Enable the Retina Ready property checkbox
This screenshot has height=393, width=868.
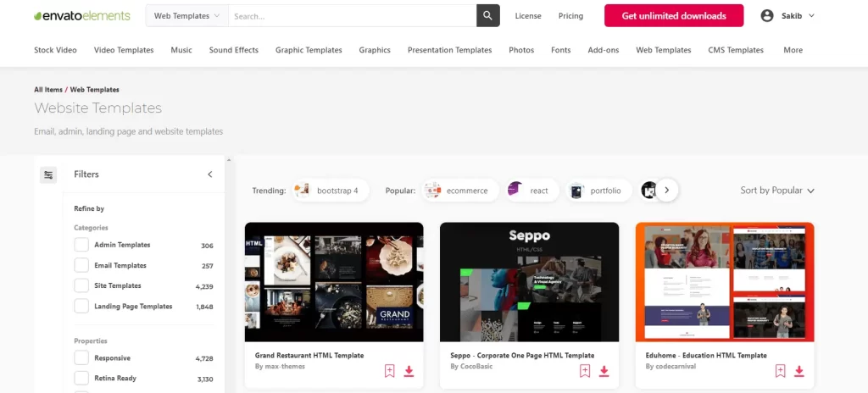pos(81,379)
